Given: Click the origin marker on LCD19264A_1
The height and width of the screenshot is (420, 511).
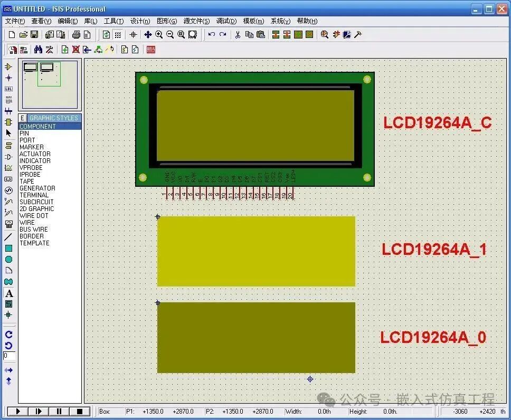Looking at the screenshot, I should coord(158,217).
